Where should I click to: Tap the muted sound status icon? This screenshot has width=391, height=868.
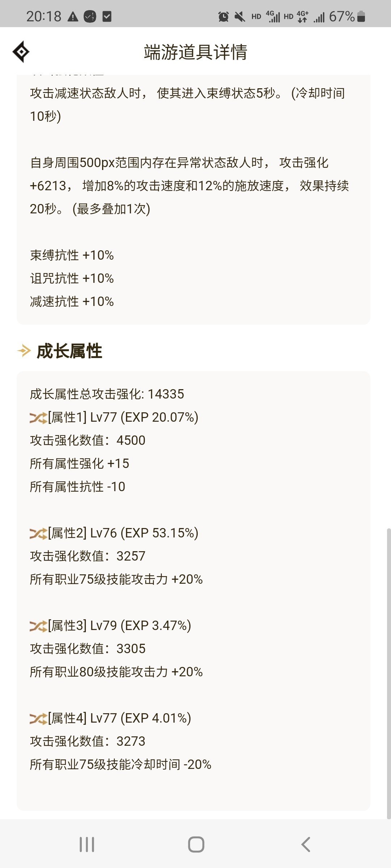coord(240,16)
